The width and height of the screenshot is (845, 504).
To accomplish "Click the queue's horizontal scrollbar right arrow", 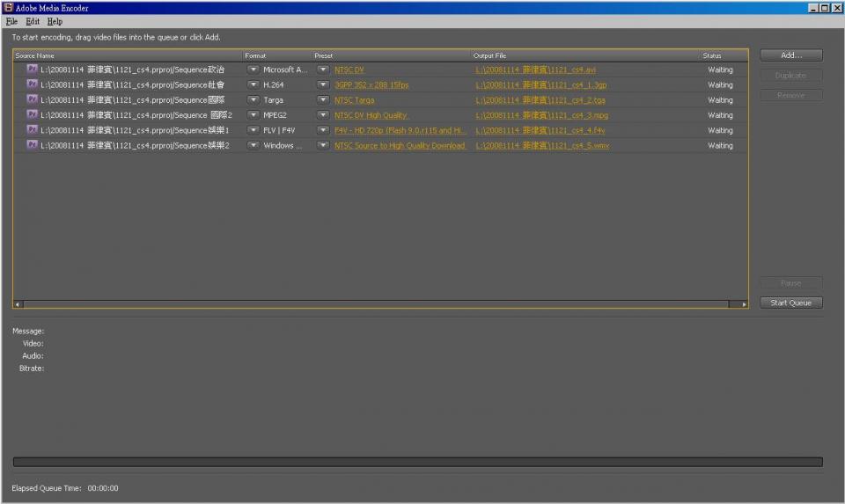I will click(x=744, y=304).
